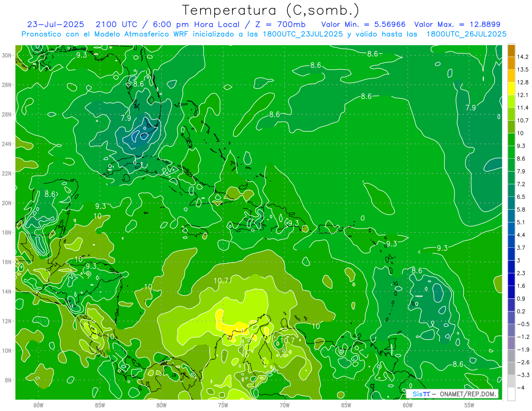Viewport: 532px width, 411px height.
Task: Click 'Valor Min. = 5.56966' text
Action: [363, 24]
